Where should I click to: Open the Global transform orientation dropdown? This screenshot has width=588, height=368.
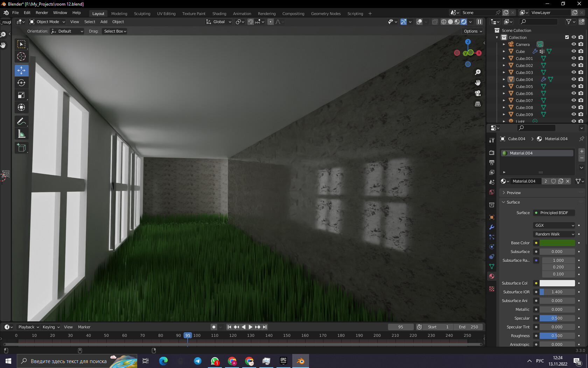[219, 22]
